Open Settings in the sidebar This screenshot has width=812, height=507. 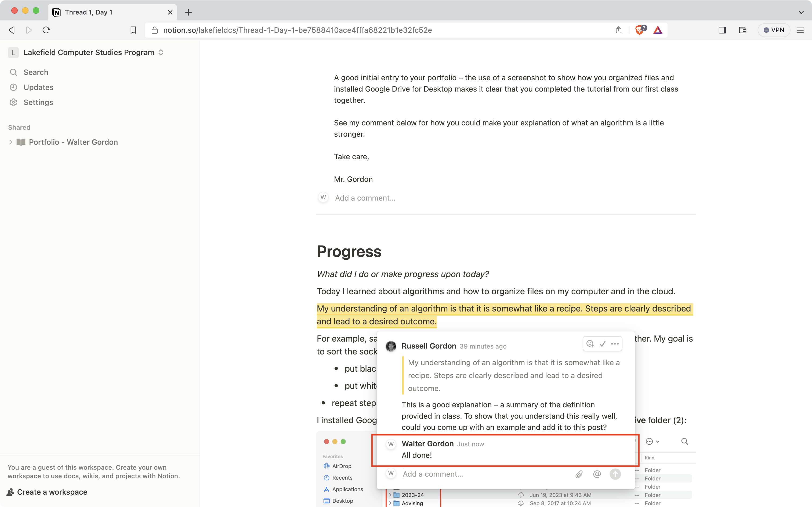click(38, 102)
